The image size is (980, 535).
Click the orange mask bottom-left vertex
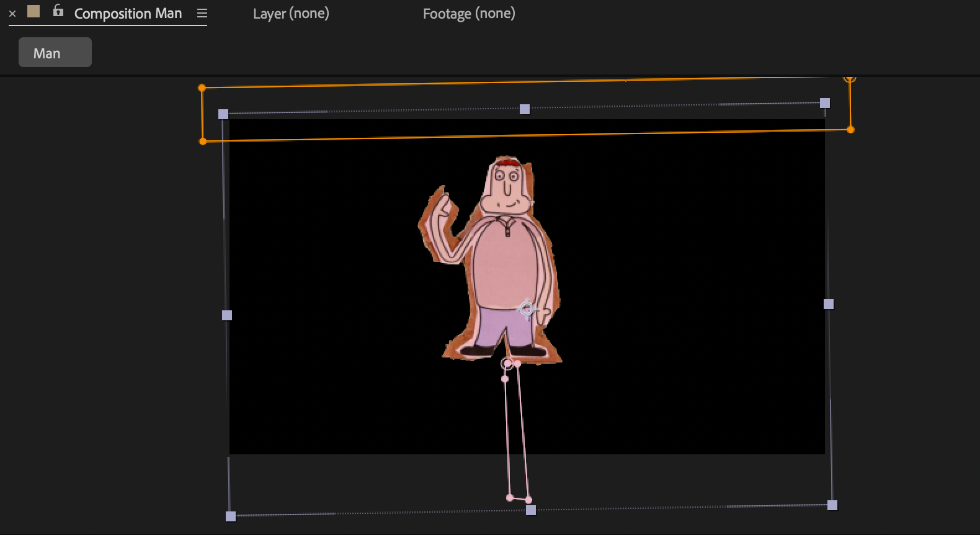(203, 142)
